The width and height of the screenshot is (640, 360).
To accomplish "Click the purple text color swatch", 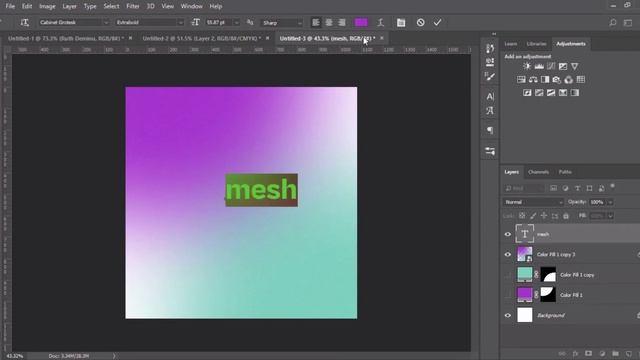I will click(x=361, y=22).
